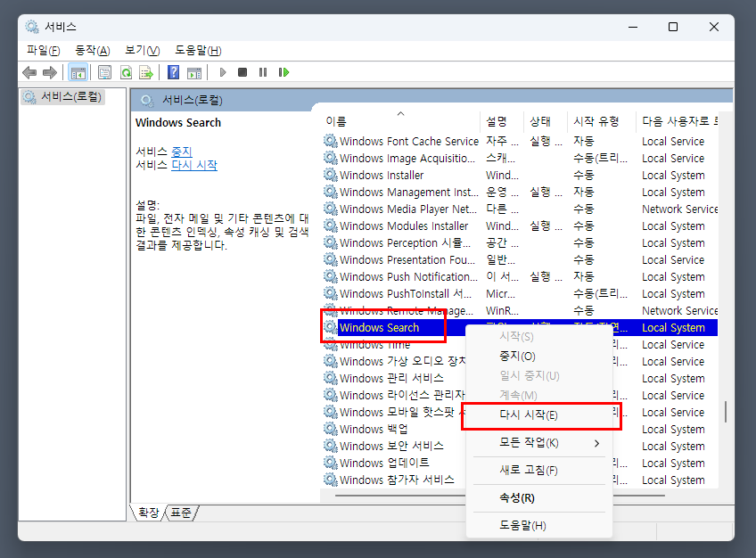The image size is (756, 558).
Task: Select Windows Push Notification service row
Action: click(x=521, y=276)
